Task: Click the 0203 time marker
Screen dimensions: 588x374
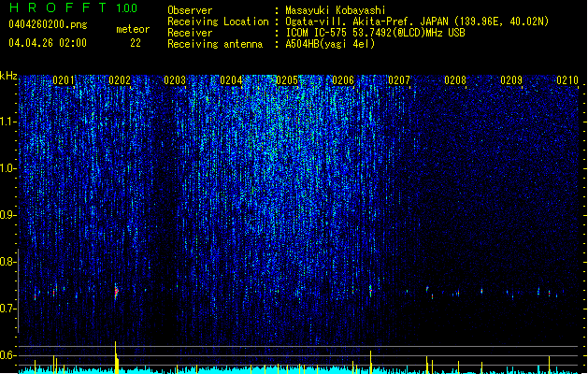Action: [175, 80]
